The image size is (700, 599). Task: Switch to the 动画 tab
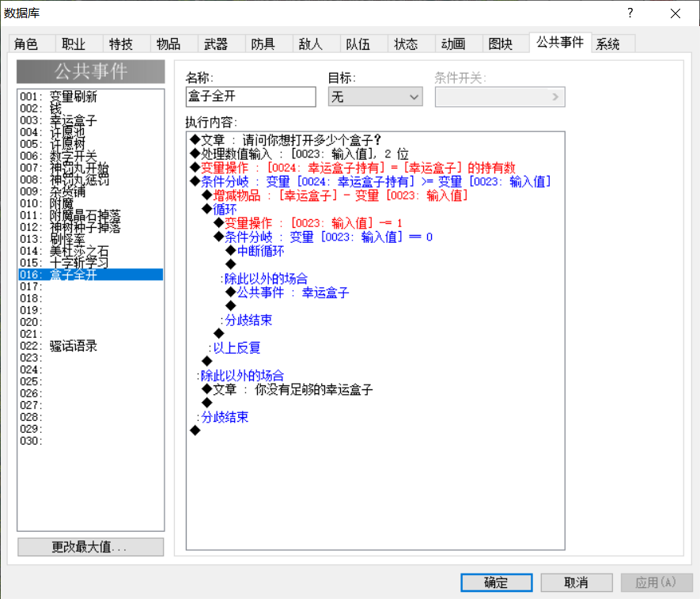point(459,44)
